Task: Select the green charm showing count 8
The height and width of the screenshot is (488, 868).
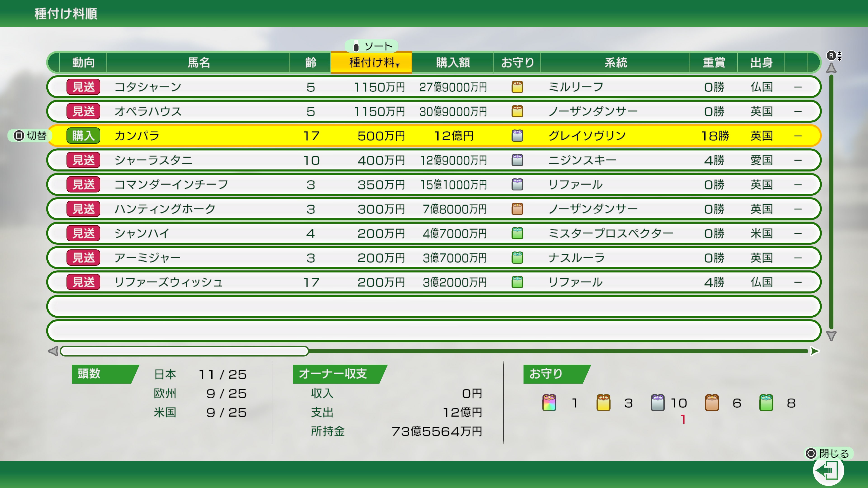Action: tap(767, 403)
